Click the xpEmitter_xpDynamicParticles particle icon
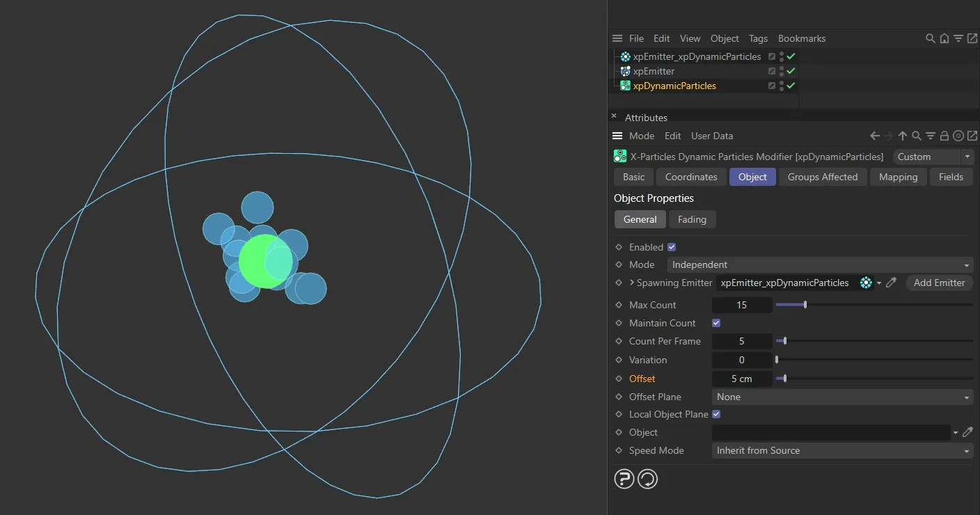The width and height of the screenshot is (980, 515). coord(623,56)
